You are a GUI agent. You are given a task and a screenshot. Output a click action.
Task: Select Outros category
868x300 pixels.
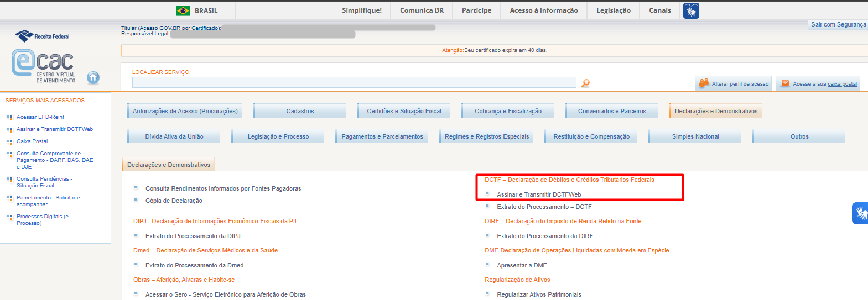pos(799,136)
